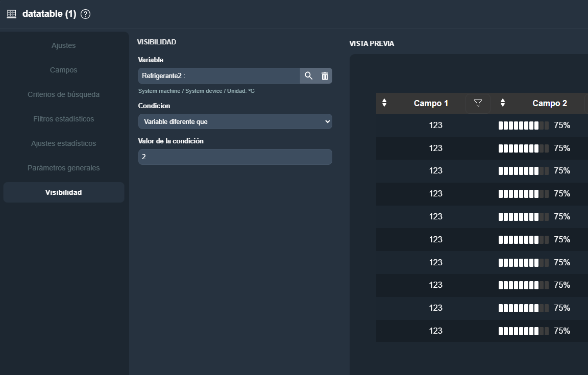Click the search magnifier icon for Variable
Viewport: 588px width, 375px height.
click(308, 76)
